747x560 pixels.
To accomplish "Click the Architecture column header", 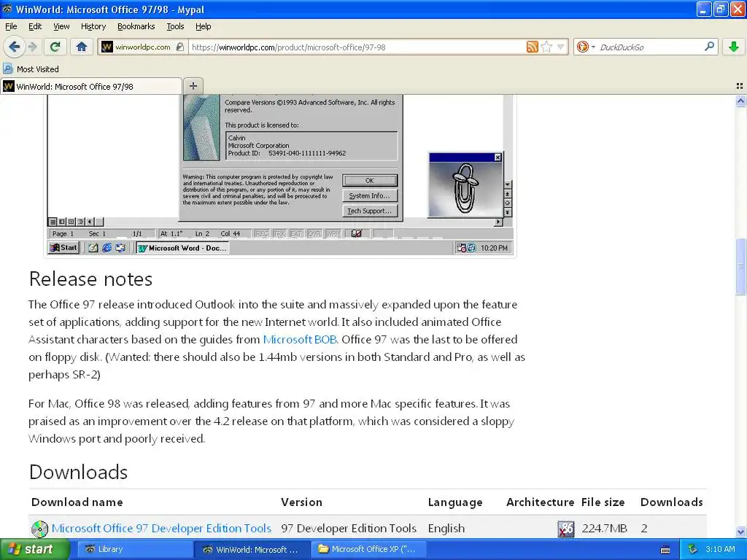I will pyautogui.click(x=541, y=502).
